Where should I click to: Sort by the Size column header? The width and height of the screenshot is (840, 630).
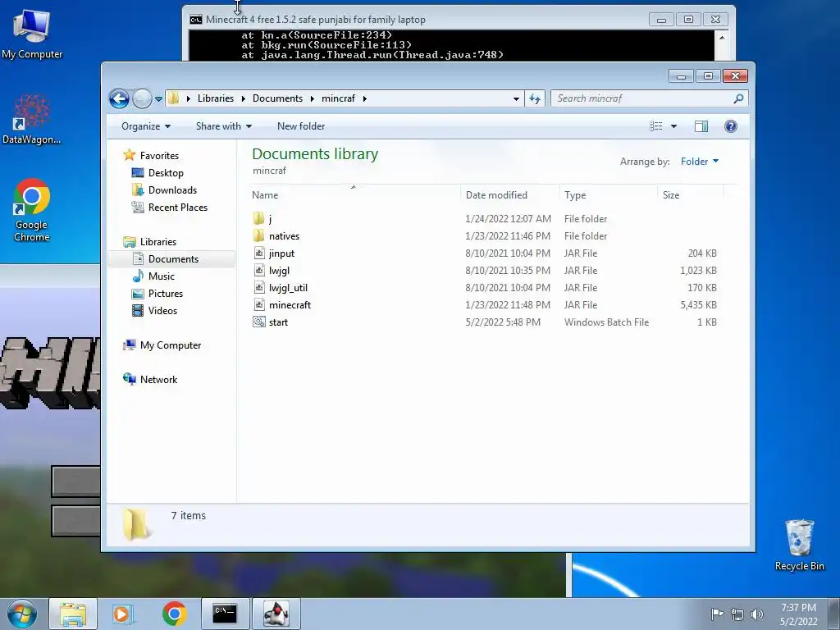coord(691,195)
